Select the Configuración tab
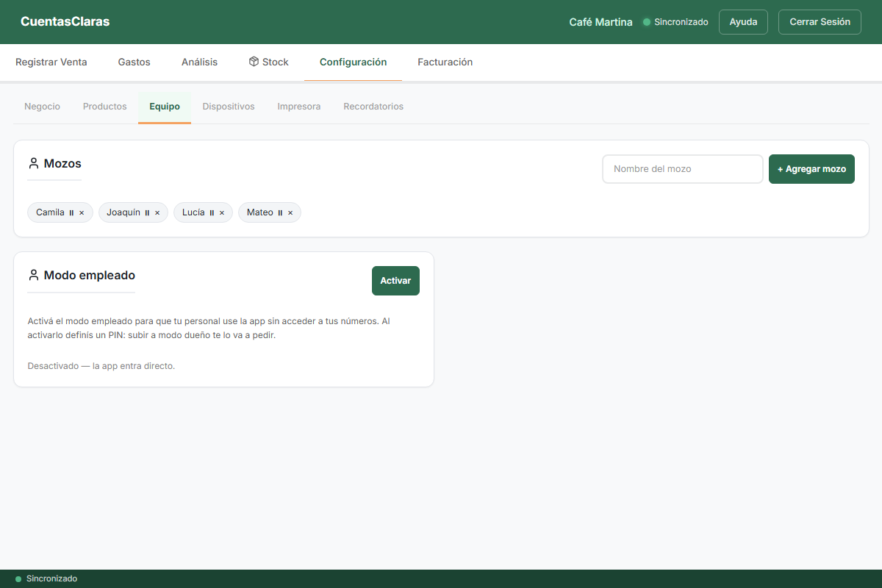 click(x=353, y=62)
